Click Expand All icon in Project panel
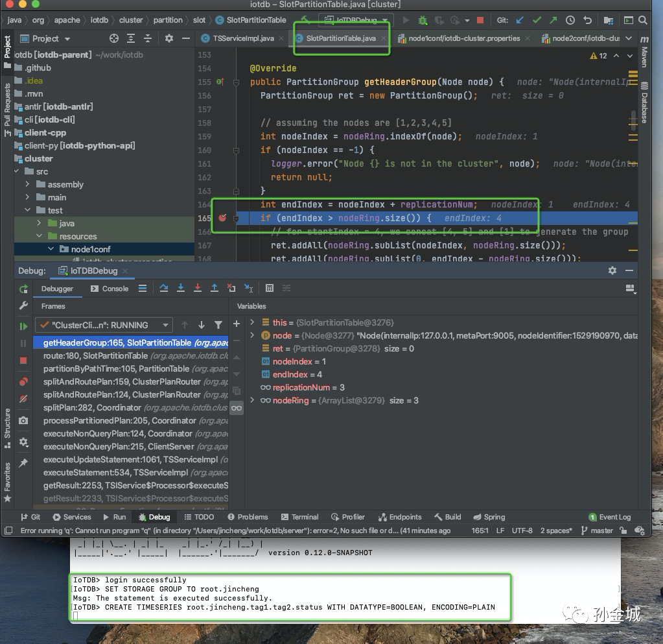 point(131,38)
